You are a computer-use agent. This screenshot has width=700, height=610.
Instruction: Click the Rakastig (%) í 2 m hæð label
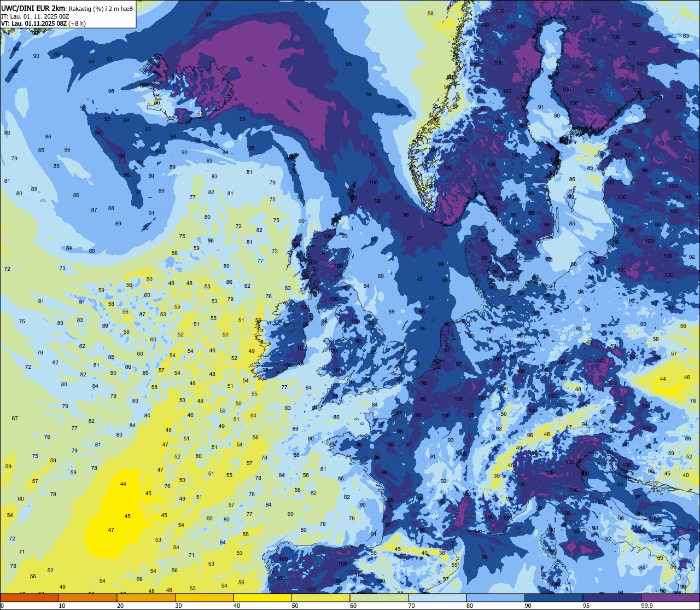[100, 8]
